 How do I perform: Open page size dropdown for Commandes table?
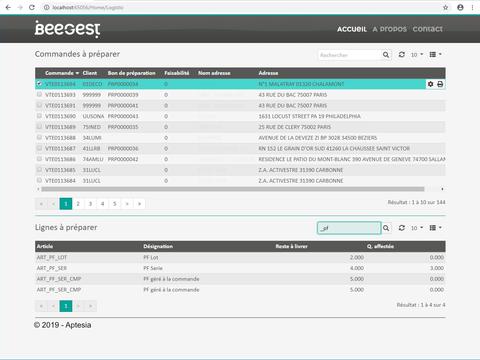pos(417,55)
